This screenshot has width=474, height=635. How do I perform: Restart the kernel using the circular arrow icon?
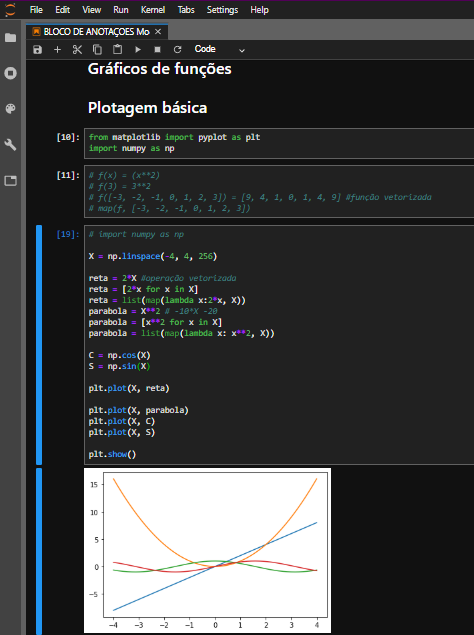(x=177, y=50)
